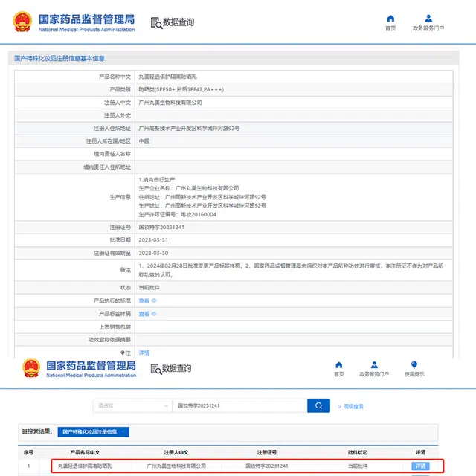
Task: Click the 使用提示 lightbulb icon
Action: (x=414, y=365)
